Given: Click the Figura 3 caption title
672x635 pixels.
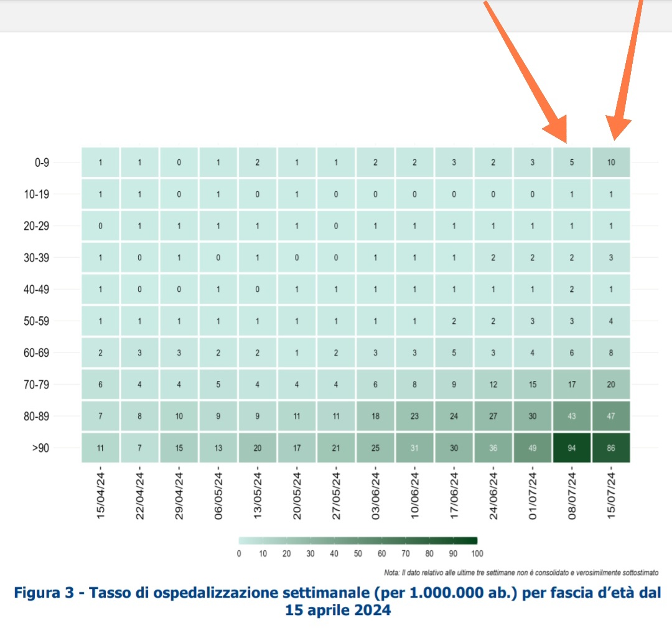Looking at the screenshot, I should [x=338, y=601].
